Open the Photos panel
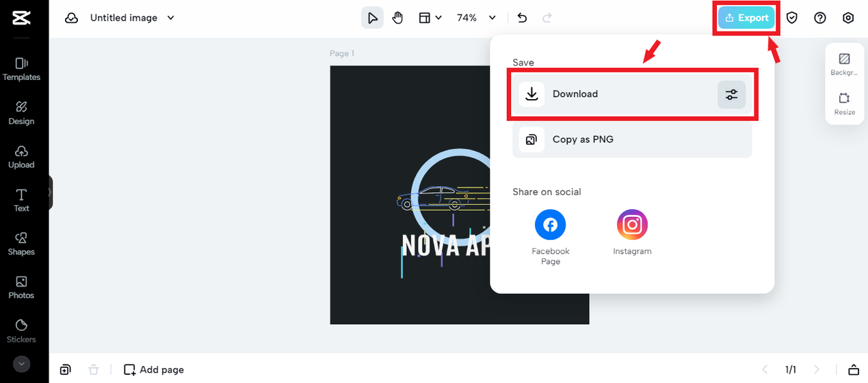This screenshot has width=868, height=383. [x=21, y=287]
